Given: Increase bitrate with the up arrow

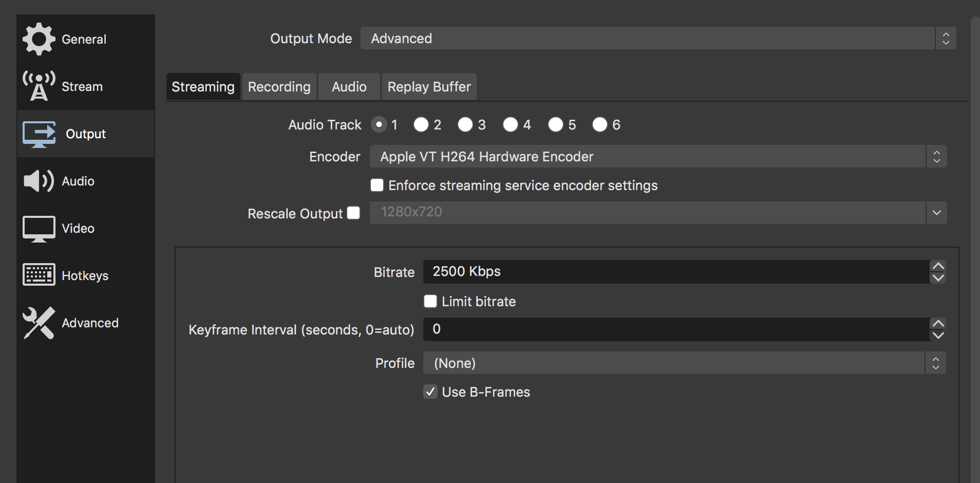Looking at the screenshot, I should (x=938, y=266).
